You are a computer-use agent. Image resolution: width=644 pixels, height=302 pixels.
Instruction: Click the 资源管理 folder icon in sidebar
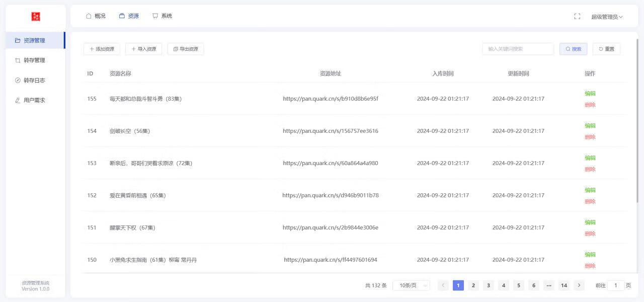[17, 40]
